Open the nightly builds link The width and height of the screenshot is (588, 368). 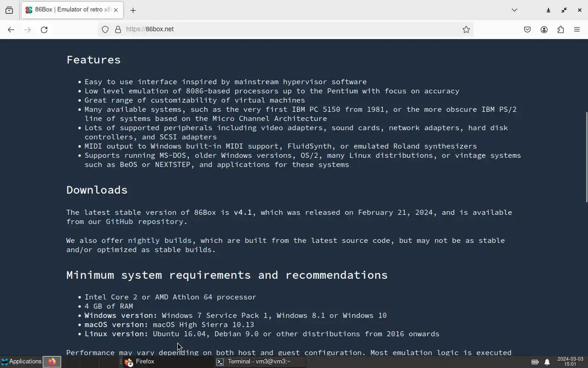pos(159,241)
